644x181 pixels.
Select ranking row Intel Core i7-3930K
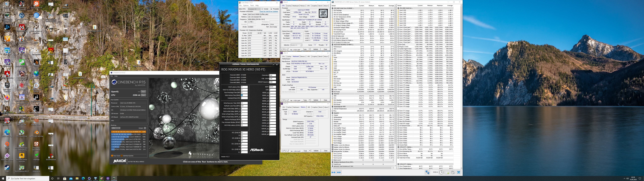pyautogui.click(x=129, y=137)
